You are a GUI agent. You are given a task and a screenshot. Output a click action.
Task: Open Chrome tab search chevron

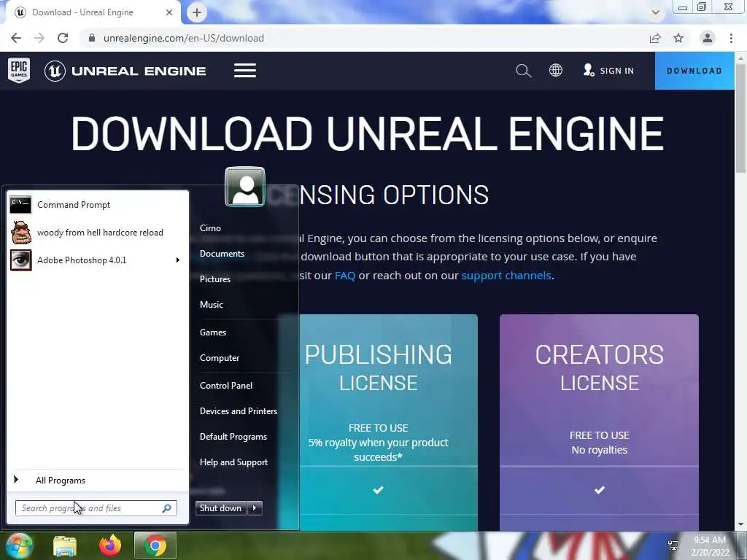(x=656, y=12)
